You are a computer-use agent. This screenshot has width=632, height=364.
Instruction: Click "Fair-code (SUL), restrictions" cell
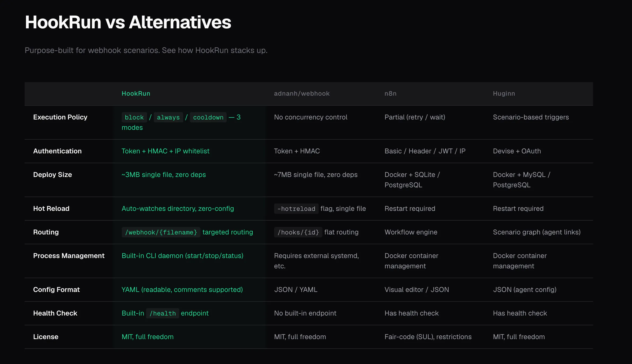coord(428,337)
